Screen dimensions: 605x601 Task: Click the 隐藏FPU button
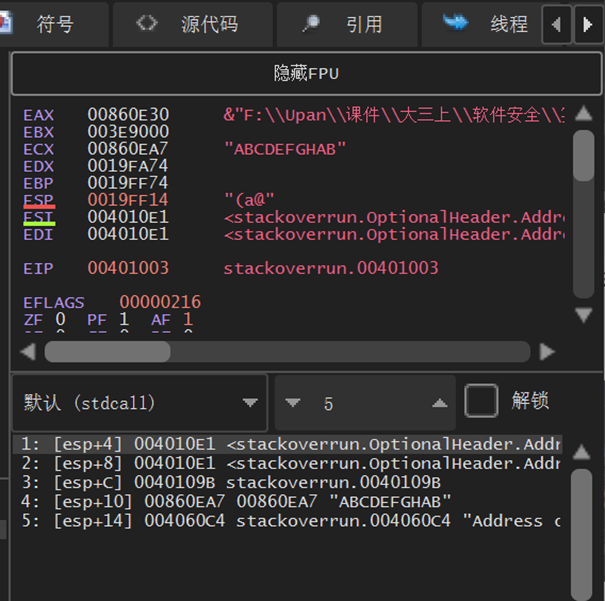coord(306,73)
